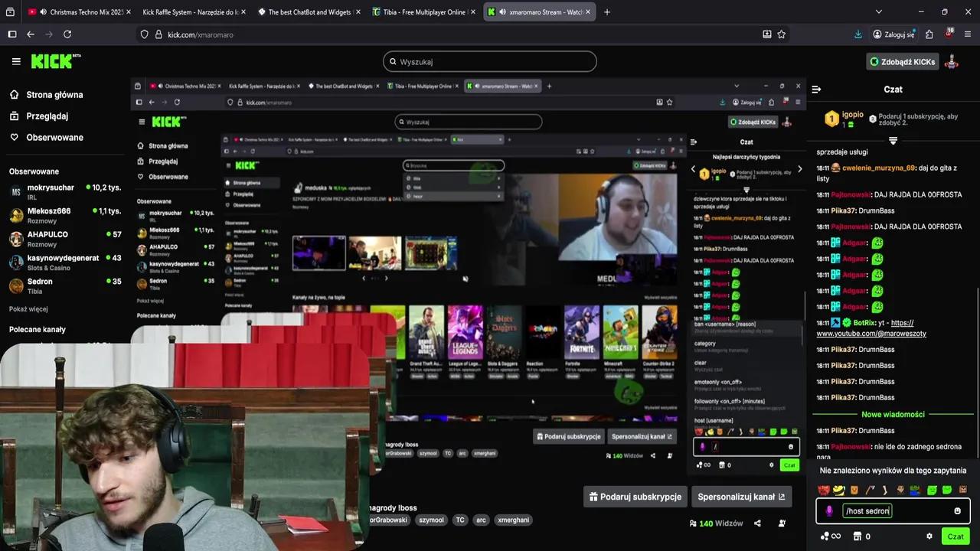Expand Pokaż więcej in the sidebar
The image size is (980, 551).
point(28,308)
